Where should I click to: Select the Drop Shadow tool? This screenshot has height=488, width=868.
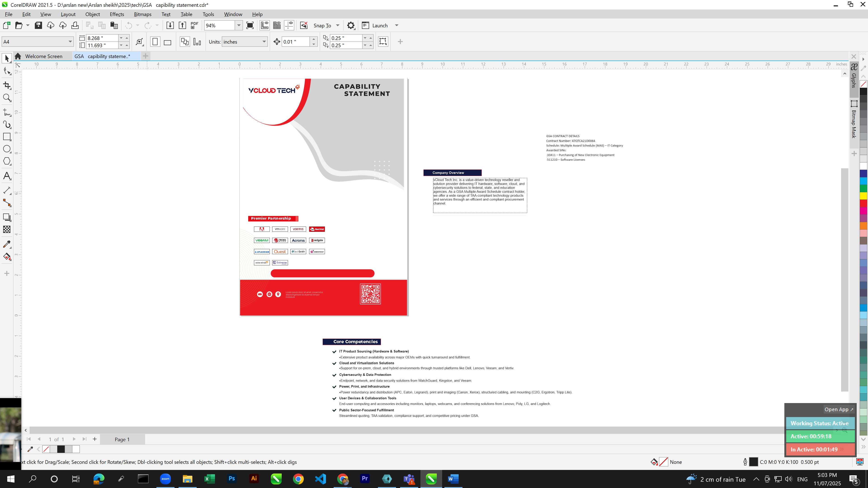(x=7, y=217)
